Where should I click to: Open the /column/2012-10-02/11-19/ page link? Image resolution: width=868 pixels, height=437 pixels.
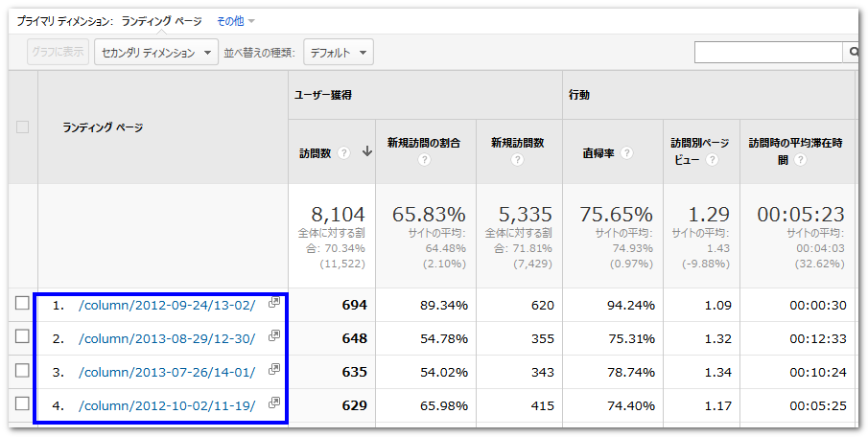click(167, 404)
